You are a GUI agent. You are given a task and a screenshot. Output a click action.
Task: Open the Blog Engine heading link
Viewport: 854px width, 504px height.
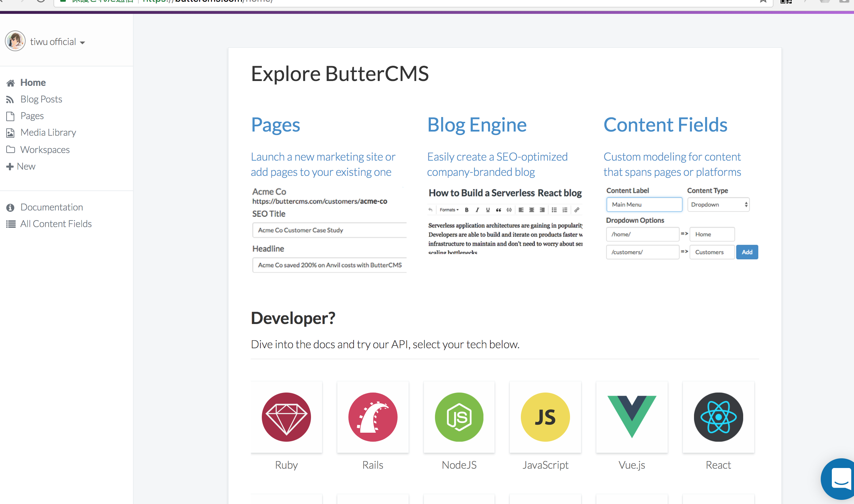[477, 125]
